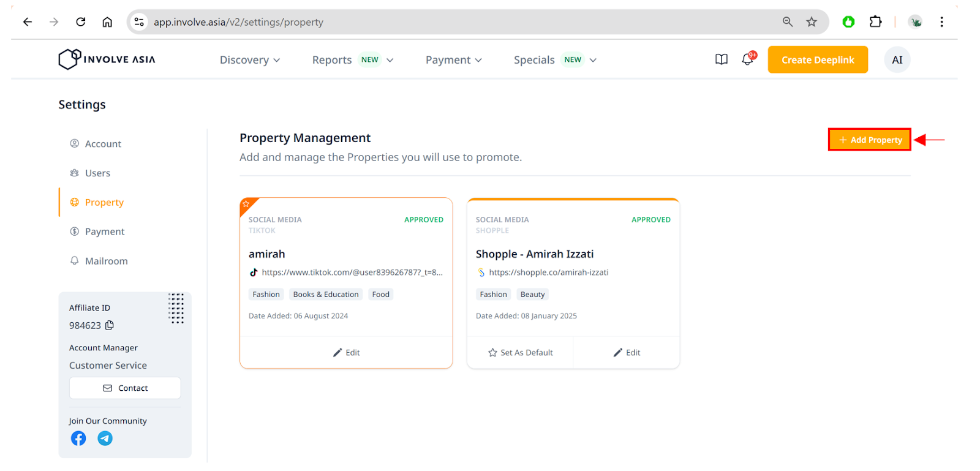980x471 pixels.
Task: Open the guide book icon
Action: 722,59
